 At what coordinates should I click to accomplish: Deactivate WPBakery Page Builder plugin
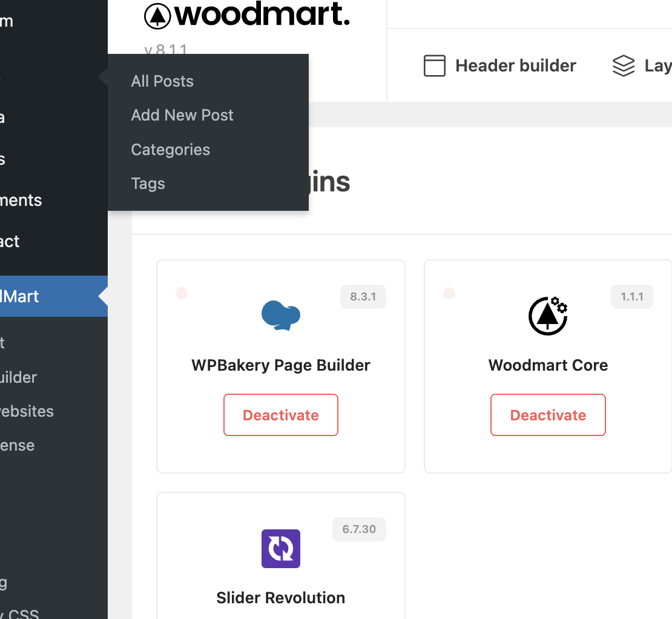coord(281,415)
